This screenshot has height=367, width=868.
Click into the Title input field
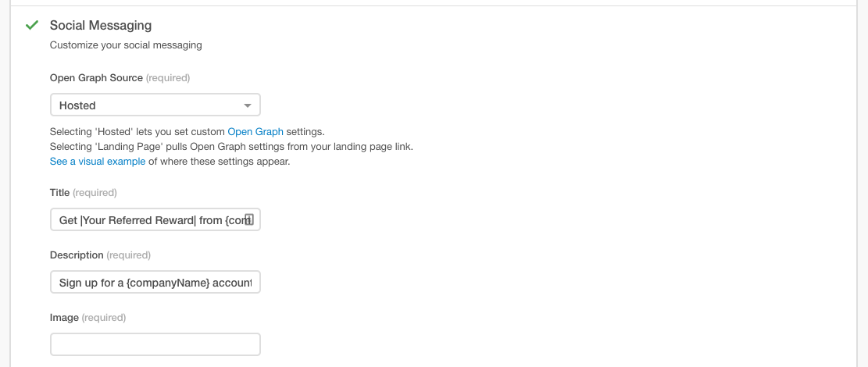(x=148, y=220)
